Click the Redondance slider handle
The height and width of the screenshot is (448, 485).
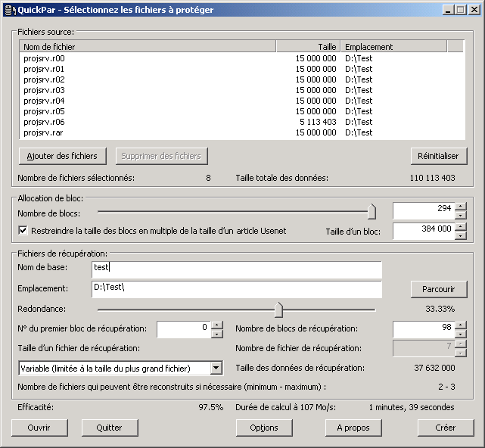tap(278, 310)
